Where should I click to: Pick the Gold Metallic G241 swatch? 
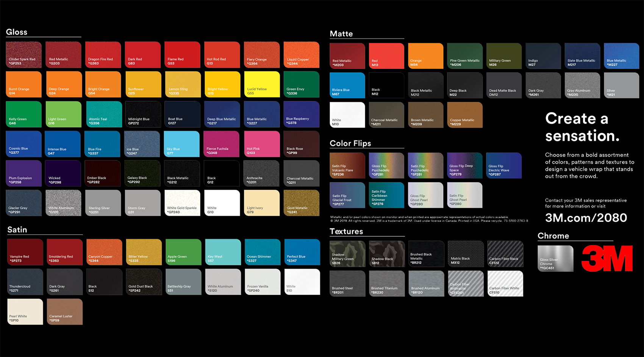[x=302, y=203]
